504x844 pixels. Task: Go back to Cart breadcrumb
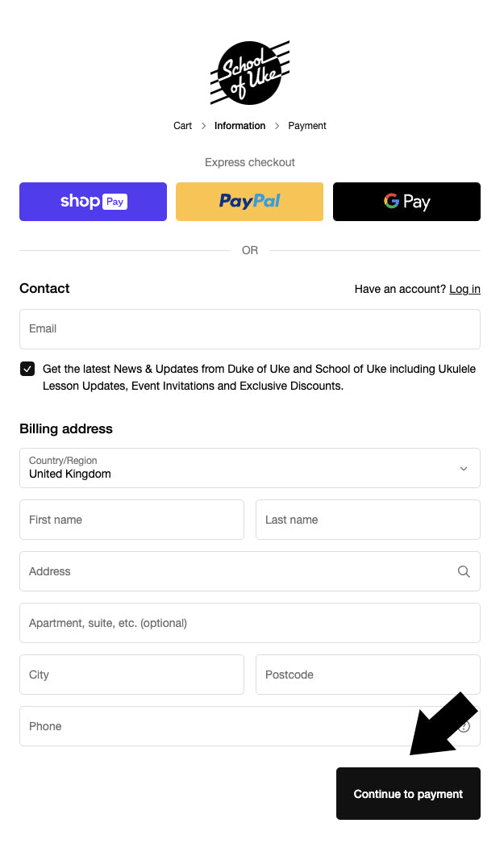(183, 126)
